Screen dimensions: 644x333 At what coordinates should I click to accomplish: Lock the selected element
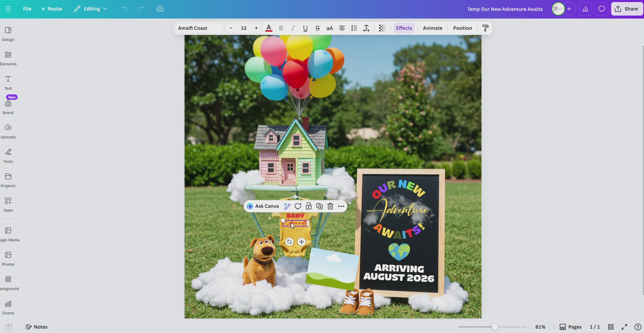coord(308,206)
